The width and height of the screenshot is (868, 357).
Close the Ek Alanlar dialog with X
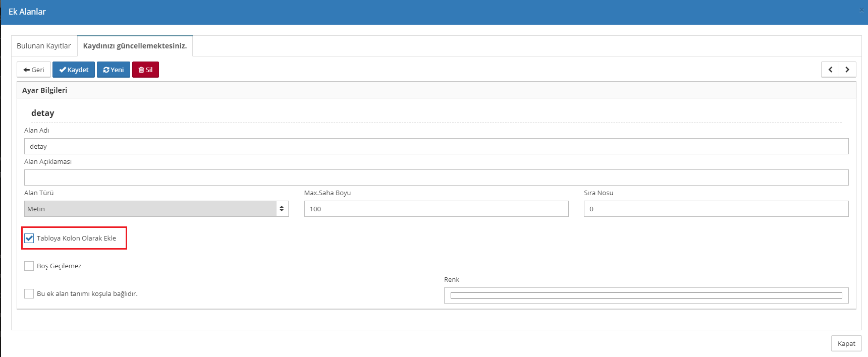click(861, 10)
